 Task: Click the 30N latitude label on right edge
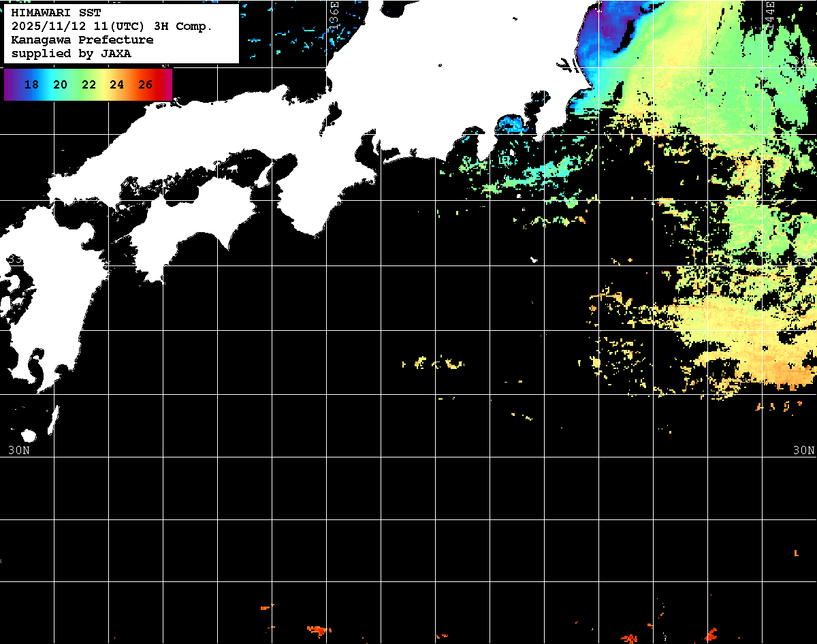[x=803, y=450]
